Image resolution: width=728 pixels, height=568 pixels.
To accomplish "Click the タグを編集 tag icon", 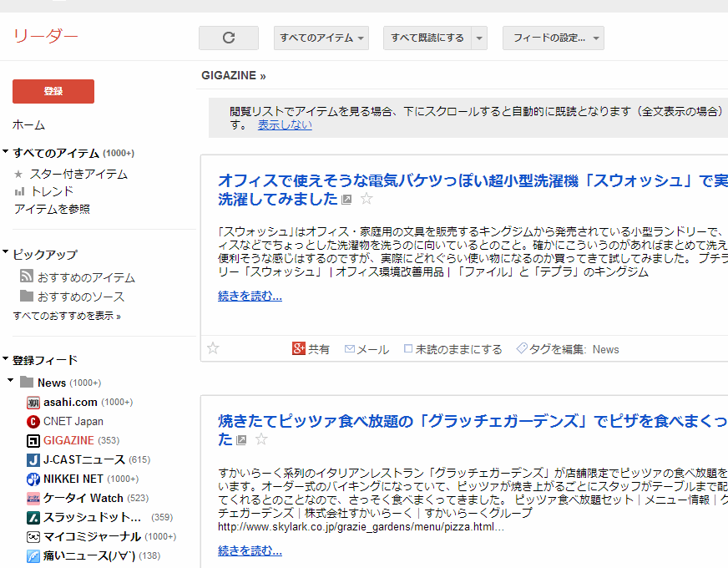I will [521, 348].
